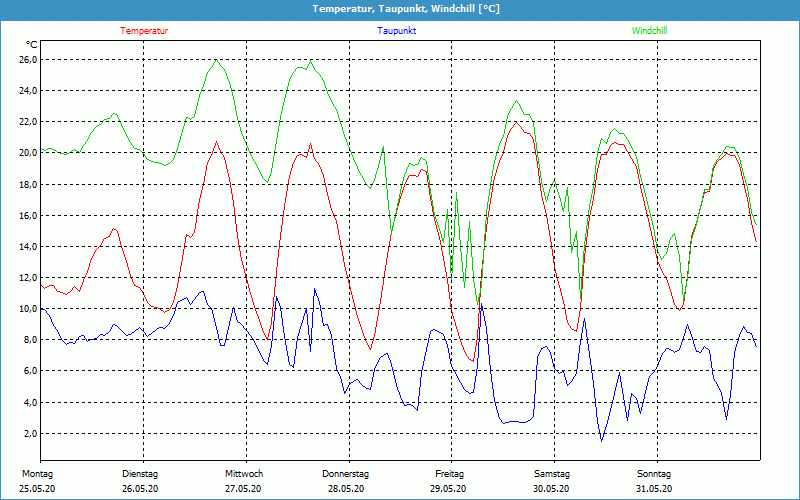Click the '18,0' y-axis value
This screenshot has width=800, height=500.
[29, 184]
